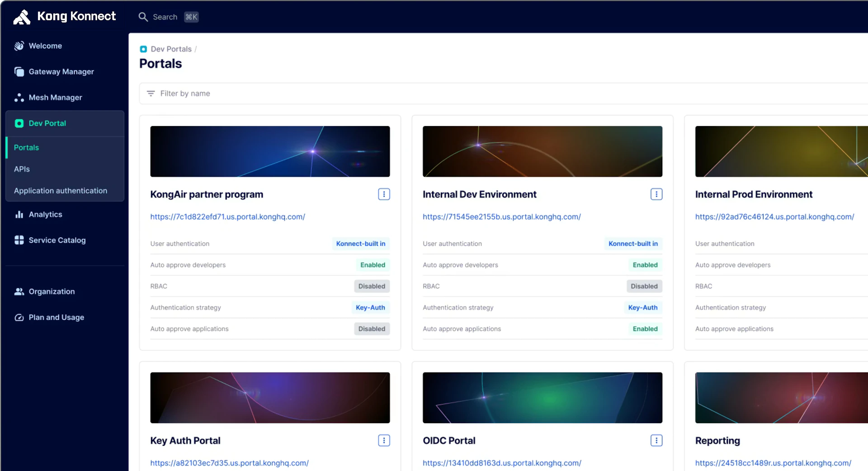Open the OIDC Portal URL
868x471 pixels.
coord(502,463)
